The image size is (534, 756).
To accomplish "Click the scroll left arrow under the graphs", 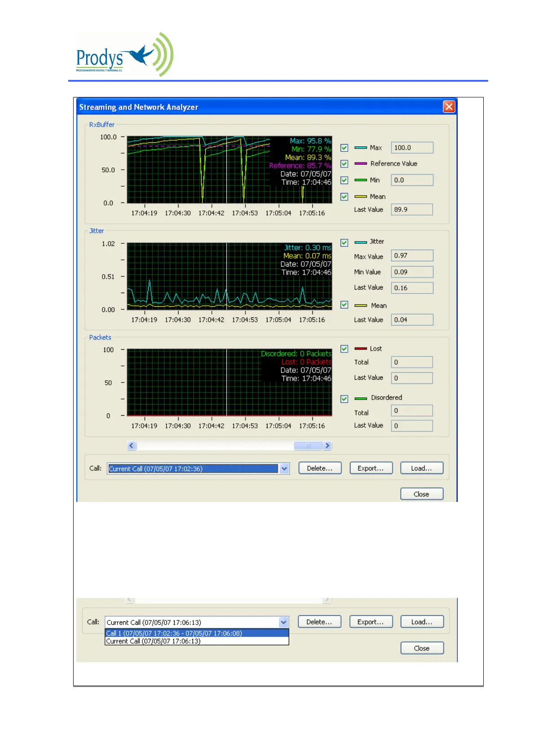I will [x=131, y=446].
